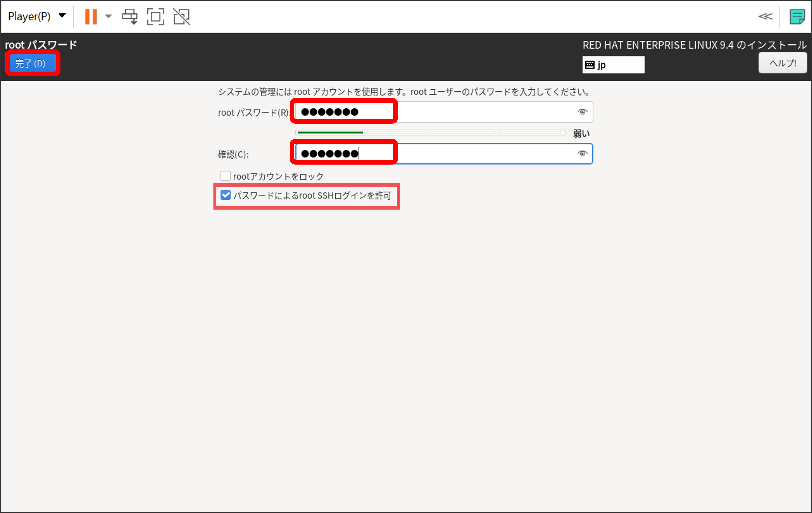
Task: Click the 弱い strength label
Action: [581, 133]
